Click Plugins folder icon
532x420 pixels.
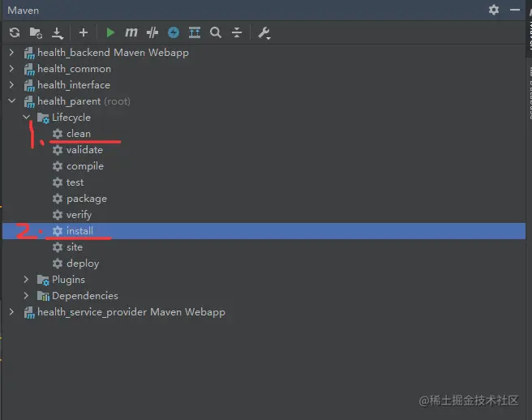coord(43,280)
